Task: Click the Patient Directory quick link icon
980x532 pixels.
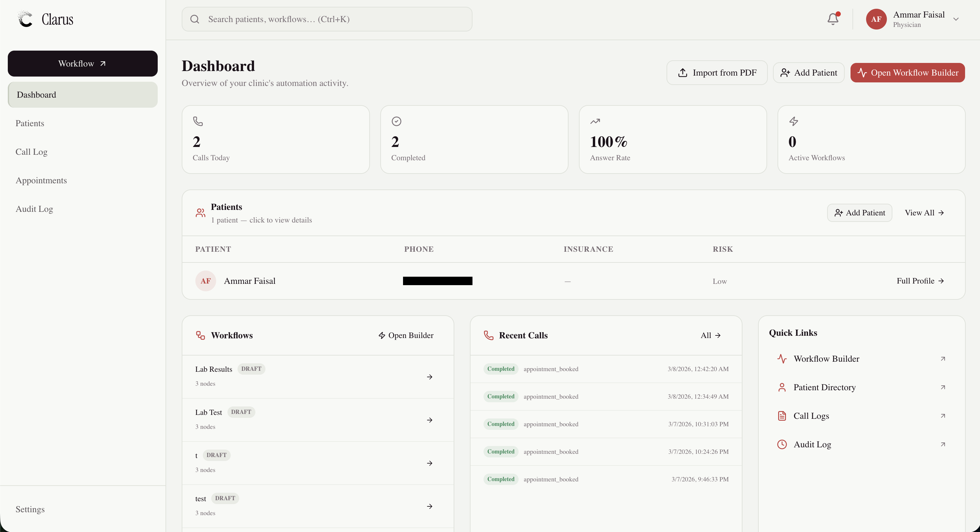Action: (x=782, y=387)
